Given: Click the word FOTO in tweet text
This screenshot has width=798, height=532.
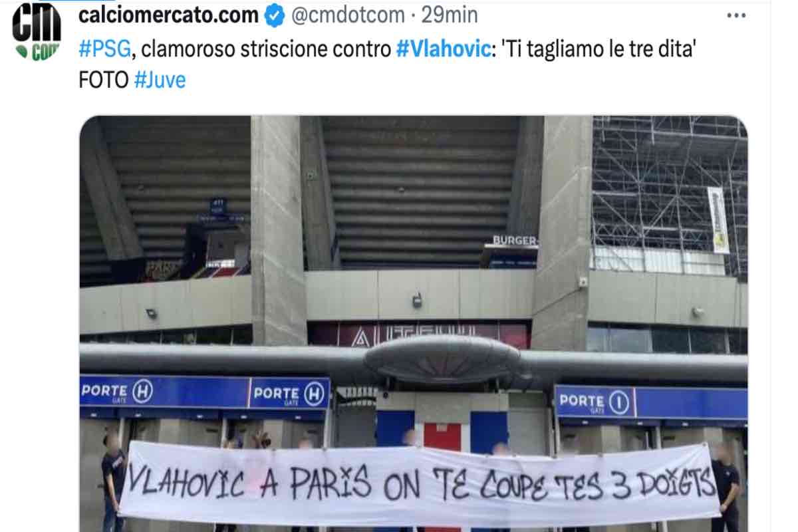Looking at the screenshot, I should (103, 80).
